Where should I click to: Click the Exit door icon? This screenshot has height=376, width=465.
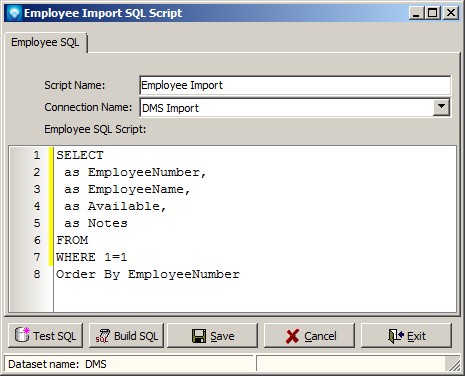click(396, 336)
